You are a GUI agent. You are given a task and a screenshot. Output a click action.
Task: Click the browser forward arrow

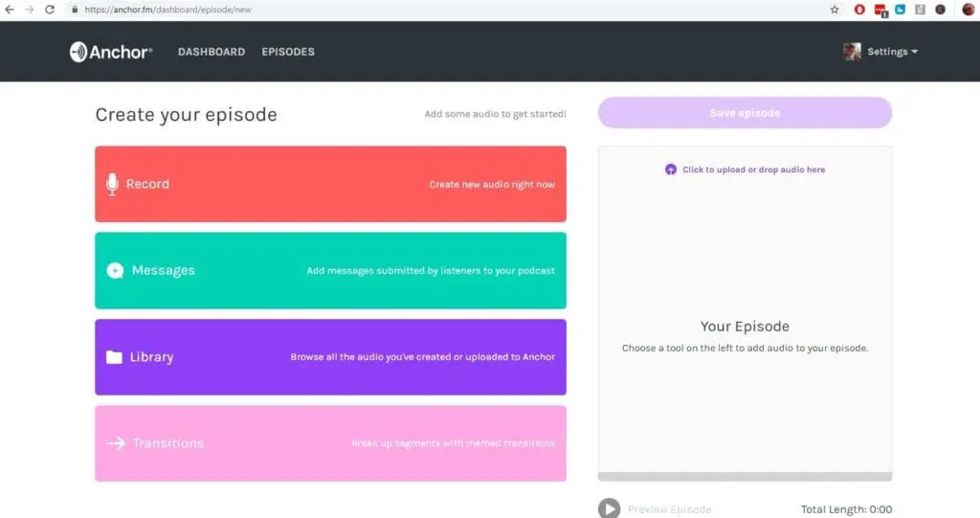coord(30,10)
